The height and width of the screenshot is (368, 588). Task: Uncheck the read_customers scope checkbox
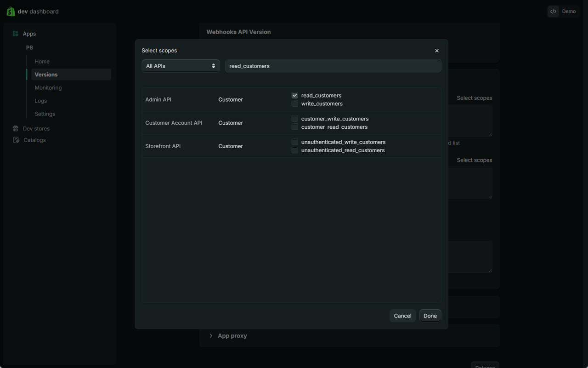tap(295, 95)
